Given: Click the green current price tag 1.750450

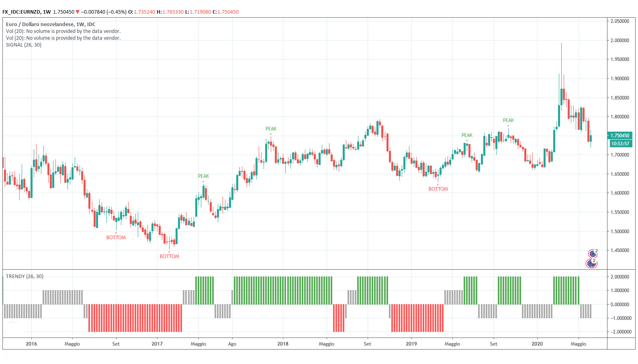Looking at the screenshot, I should pos(620,136).
